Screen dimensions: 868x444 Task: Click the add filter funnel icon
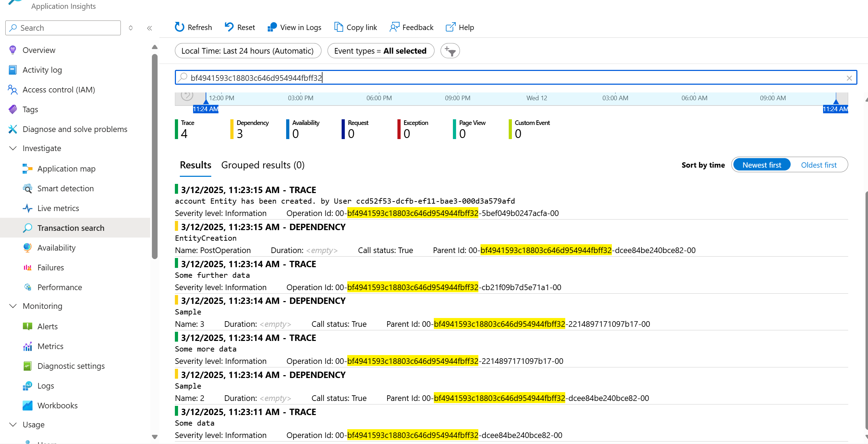[450, 51]
